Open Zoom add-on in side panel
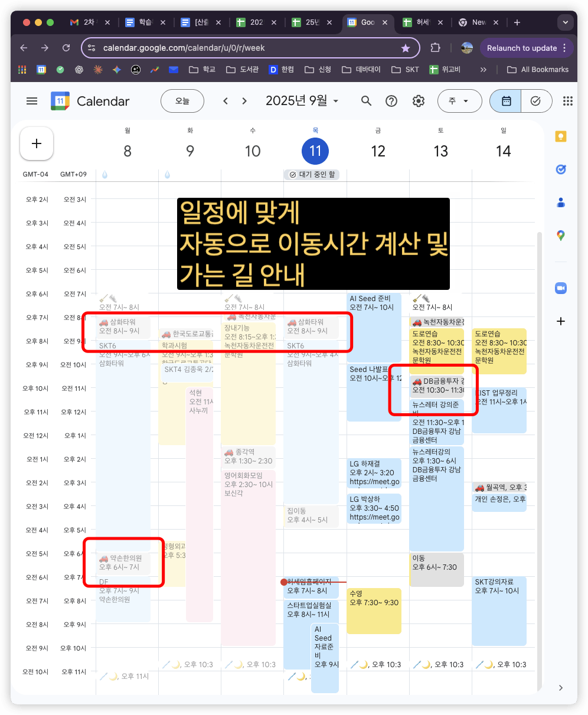This screenshot has height=715, width=588. point(561,288)
